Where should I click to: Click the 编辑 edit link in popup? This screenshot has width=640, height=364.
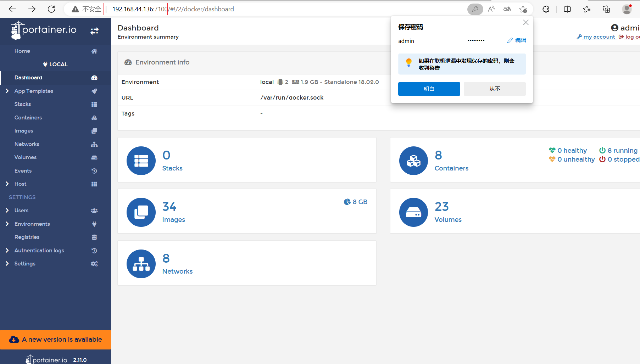(517, 40)
